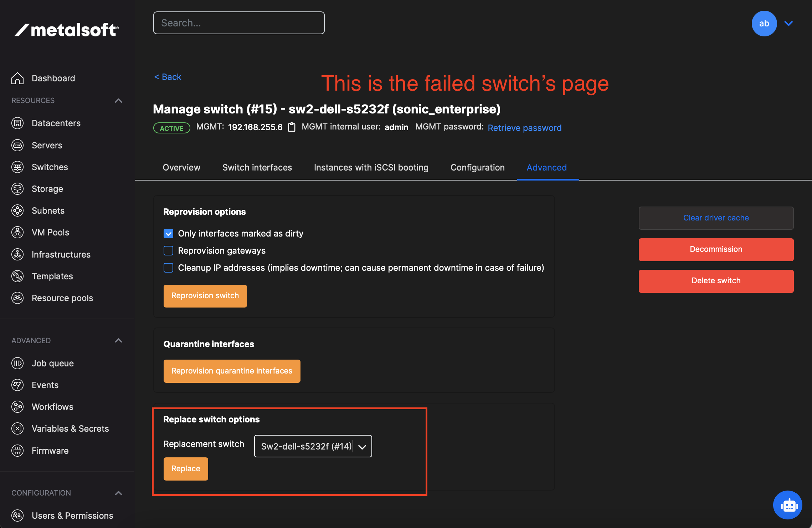Click the 'admin' MGMT user value
The width and height of the screenshot is (812, 528).
pos(396,127)
